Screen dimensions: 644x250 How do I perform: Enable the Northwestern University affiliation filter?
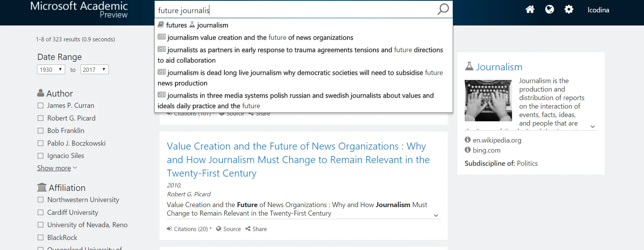(x=40, y=200)
